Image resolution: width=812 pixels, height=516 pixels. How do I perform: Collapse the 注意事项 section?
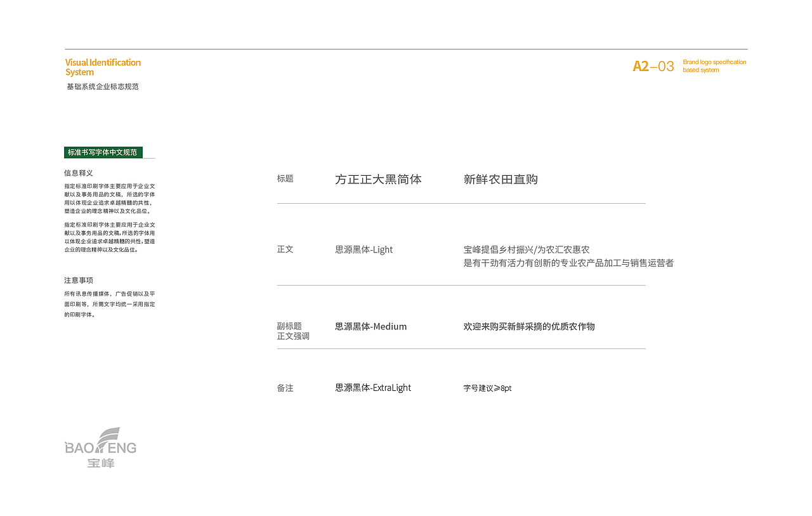tap(78, 279)
